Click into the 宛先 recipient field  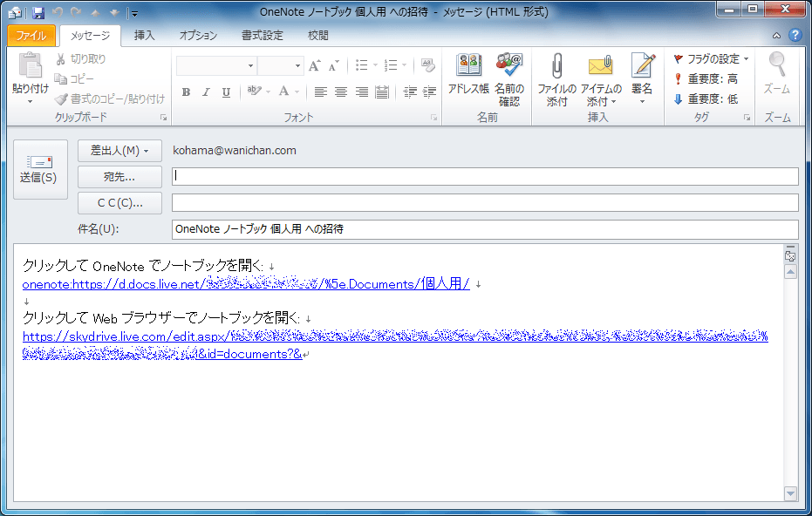click(x=485, y=176)
